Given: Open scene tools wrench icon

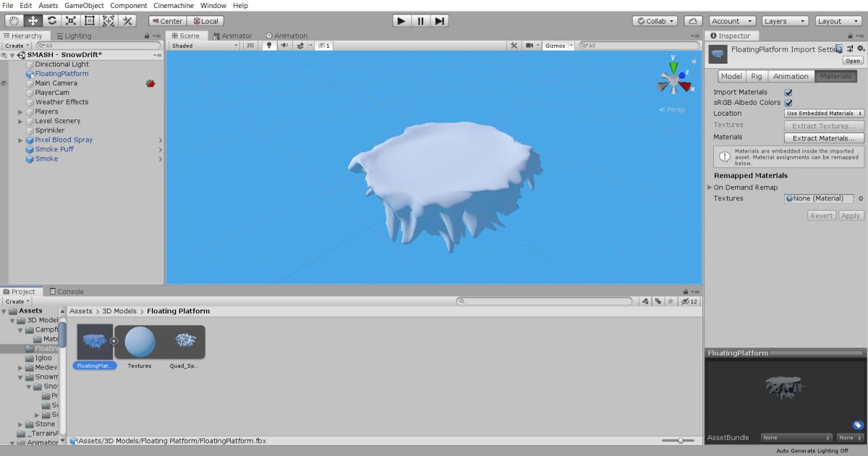Looking at the screenshot, I should [514, 46].
